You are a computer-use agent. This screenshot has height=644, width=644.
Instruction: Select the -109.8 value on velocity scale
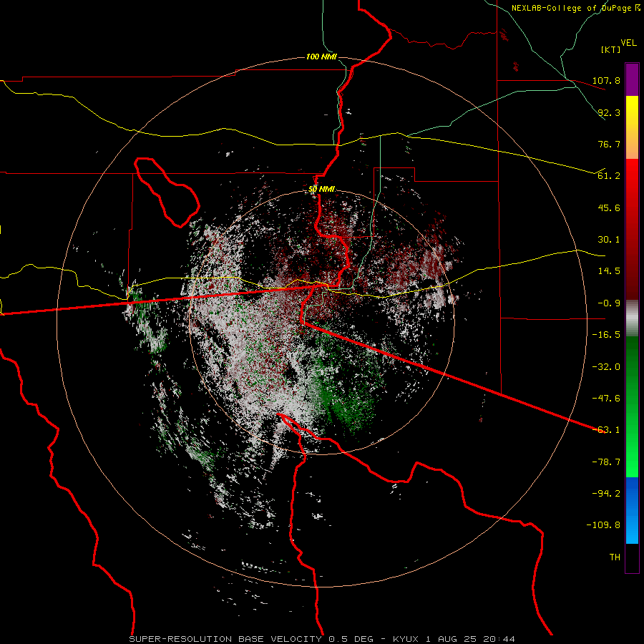(603, 525)
